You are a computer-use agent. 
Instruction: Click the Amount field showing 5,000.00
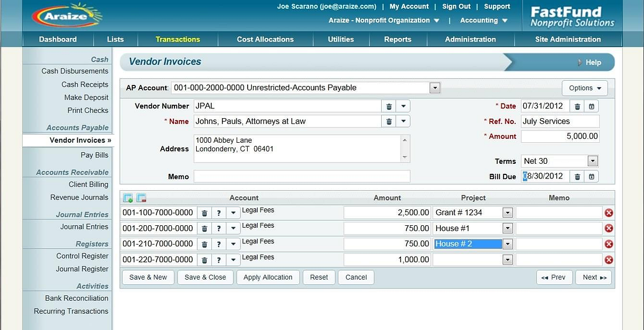point(560,136)
